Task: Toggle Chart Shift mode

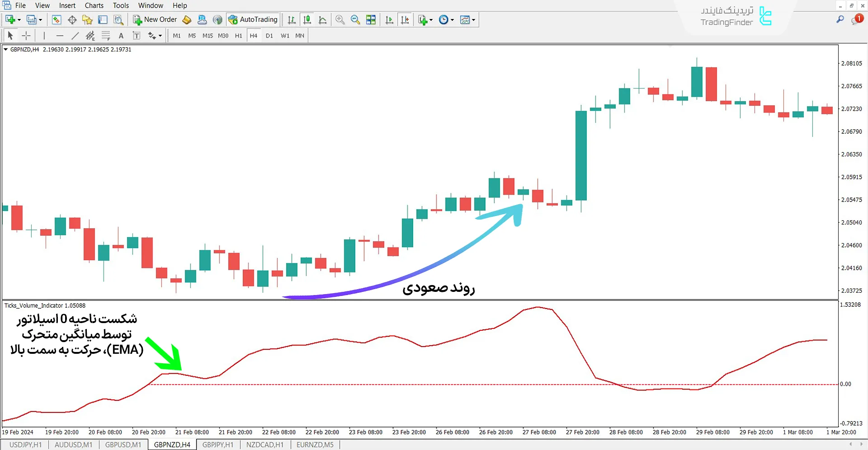Action: (x=405, y=19)
